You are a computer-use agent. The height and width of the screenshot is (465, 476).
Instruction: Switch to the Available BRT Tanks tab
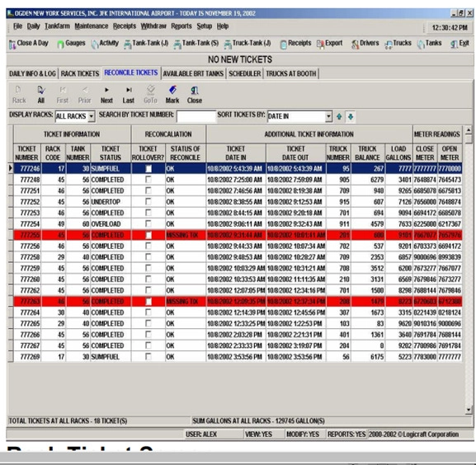(193, 73)
